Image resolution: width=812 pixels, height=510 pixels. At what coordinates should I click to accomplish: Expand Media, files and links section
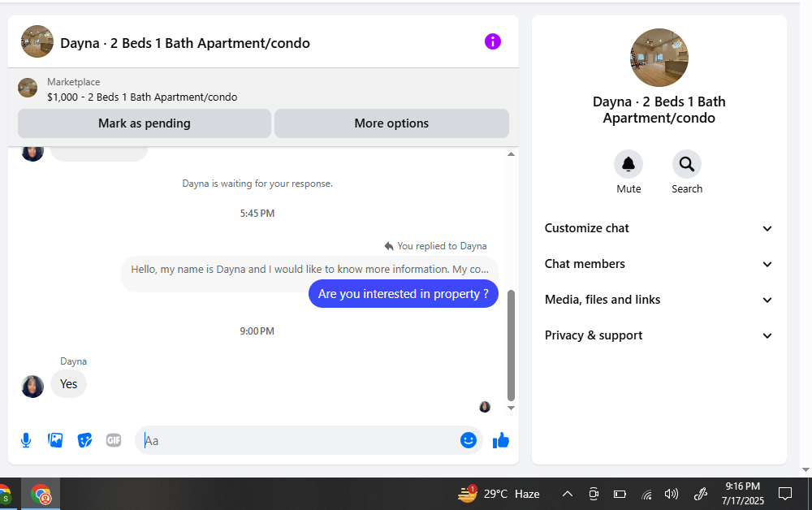[659, 300]
